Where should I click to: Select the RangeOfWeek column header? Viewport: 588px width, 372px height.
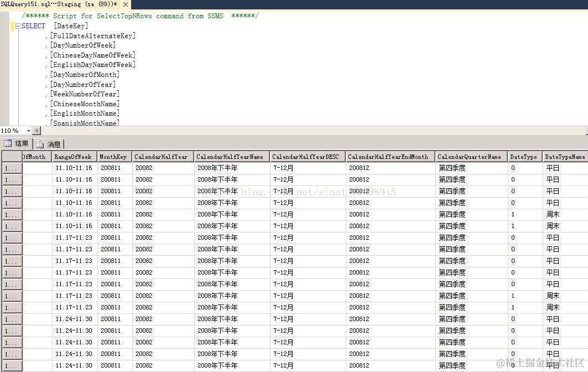coord(75,157)
